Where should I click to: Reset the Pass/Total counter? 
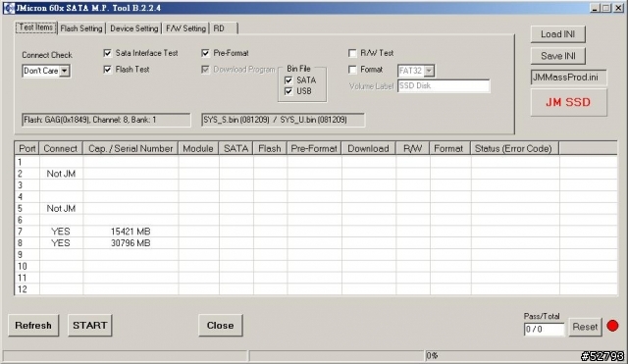[x=585, y=327]
